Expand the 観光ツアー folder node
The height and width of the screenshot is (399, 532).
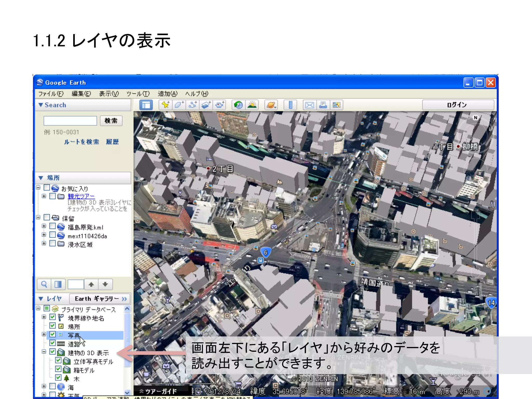(x=44, y=196)
